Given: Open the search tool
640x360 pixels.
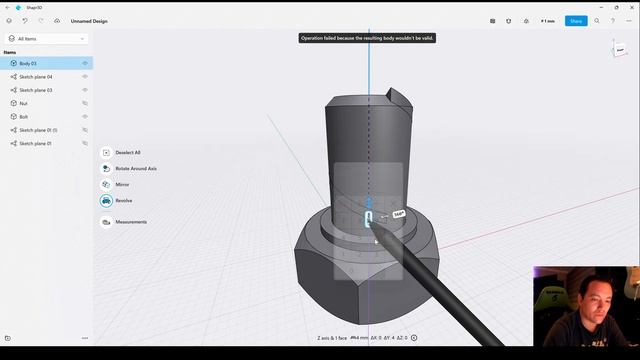Looking at the screenshot, I should 597,21.
